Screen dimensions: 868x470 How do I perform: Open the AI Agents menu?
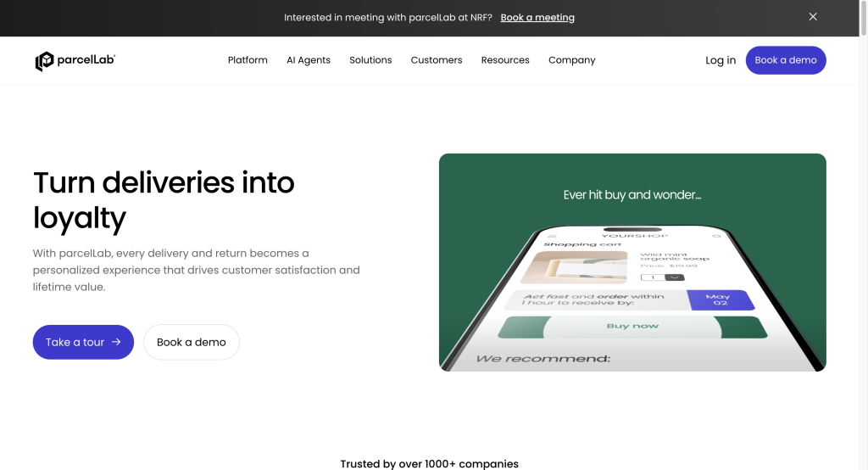pyautogui.click(x=309, y=60)
